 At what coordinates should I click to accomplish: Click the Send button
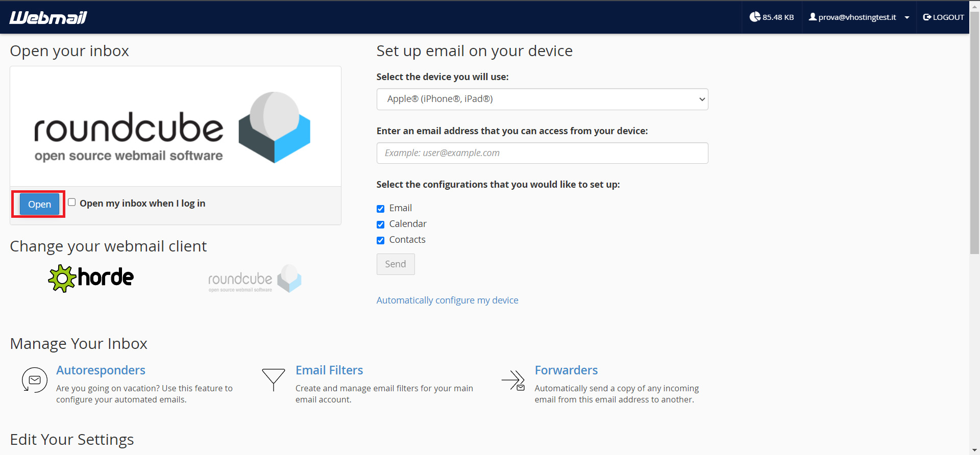(396, 264)
